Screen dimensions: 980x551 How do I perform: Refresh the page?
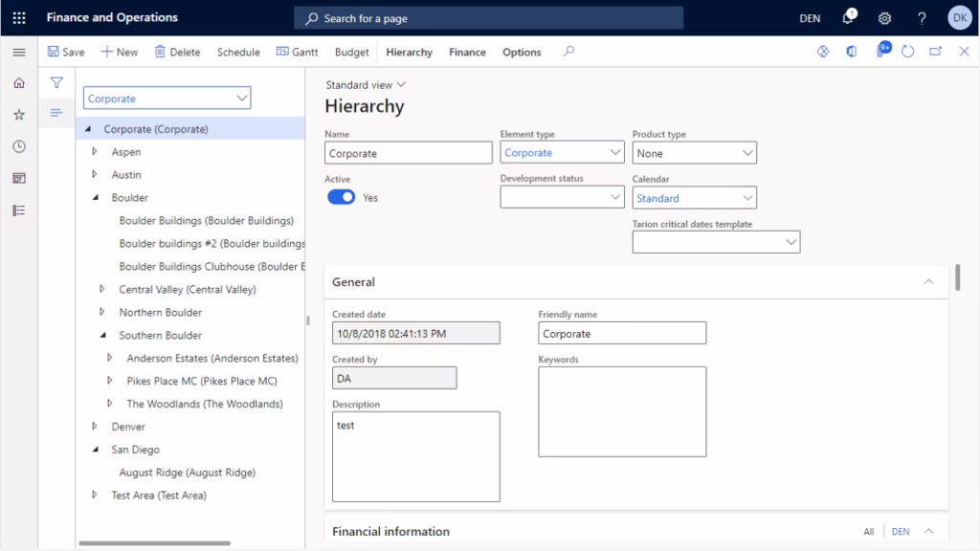coord(907,52)
